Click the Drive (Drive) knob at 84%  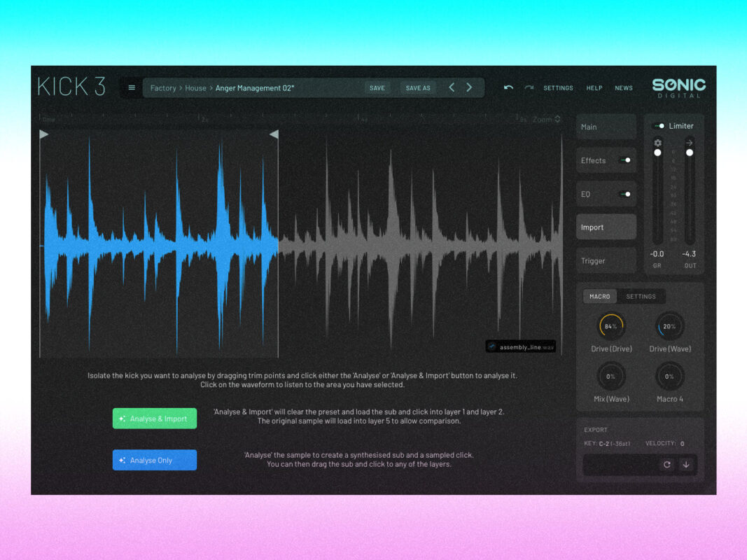coord(610,327)
